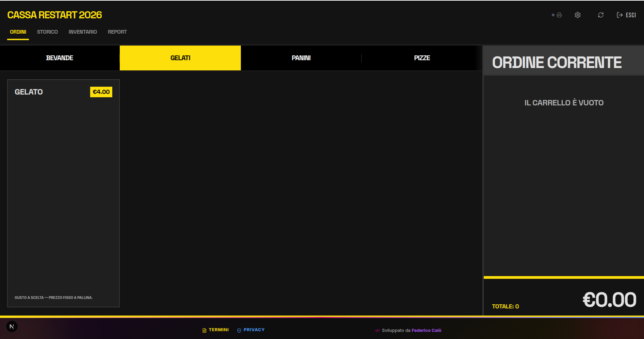Click the CASSA RESTART 2026 title

coord(54,15)
